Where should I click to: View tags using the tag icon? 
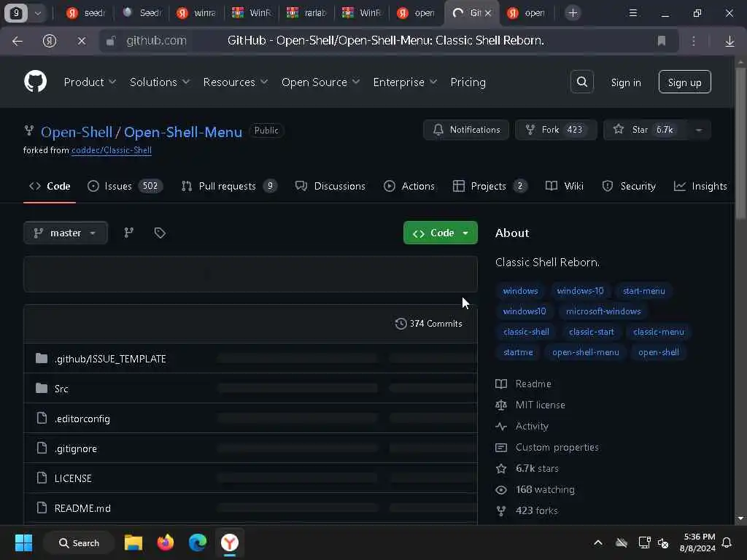[160, 233]
